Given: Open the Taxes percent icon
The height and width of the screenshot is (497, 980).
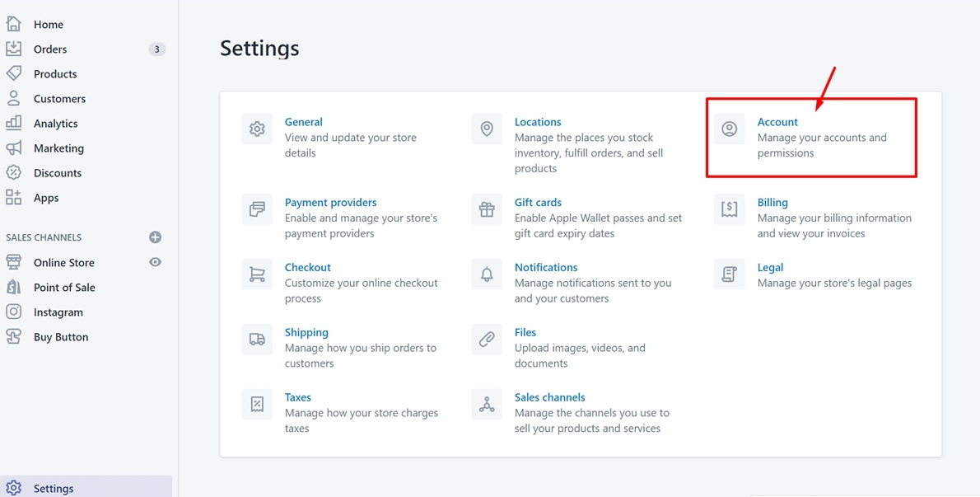Looking at the screenshot, I should pyautogui.click(x=257, y=405).
